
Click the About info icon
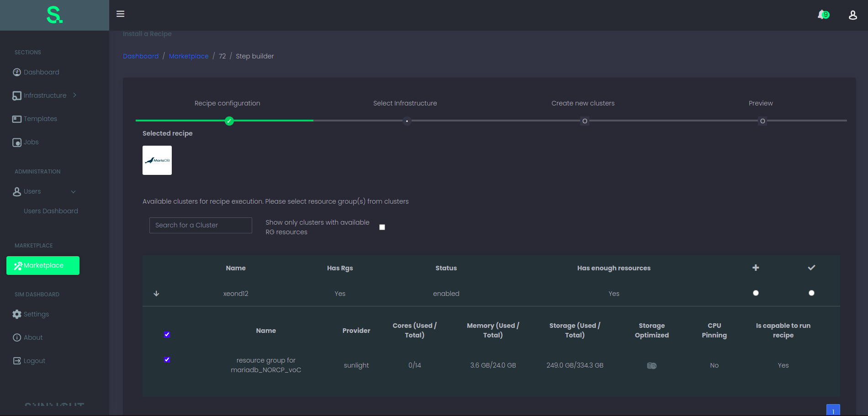(x=17, y=337)
